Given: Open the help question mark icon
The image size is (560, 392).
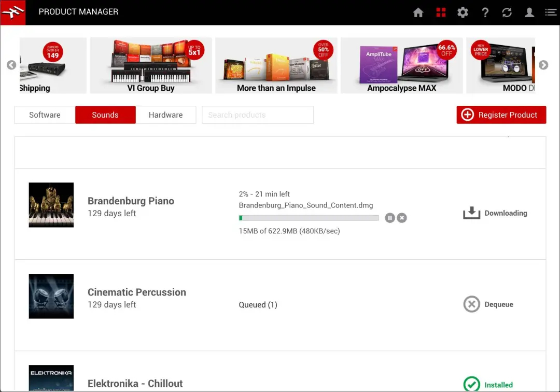Looking at the screenshot, I should (x=485, y=12).
